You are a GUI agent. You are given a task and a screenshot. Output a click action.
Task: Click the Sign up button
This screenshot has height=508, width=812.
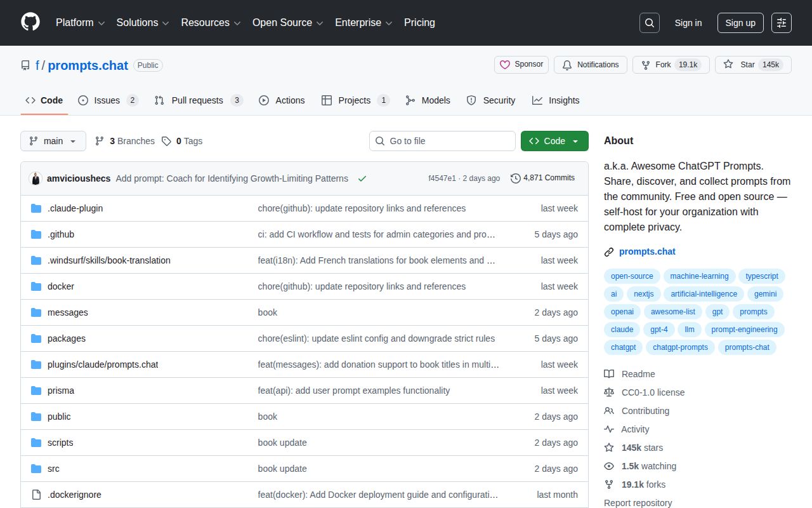coord(740,23)
